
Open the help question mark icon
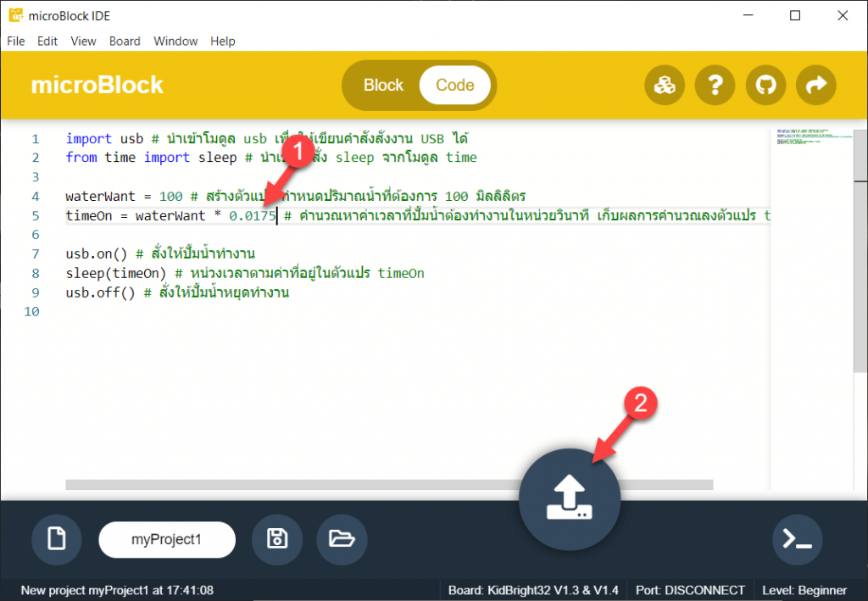715,86
